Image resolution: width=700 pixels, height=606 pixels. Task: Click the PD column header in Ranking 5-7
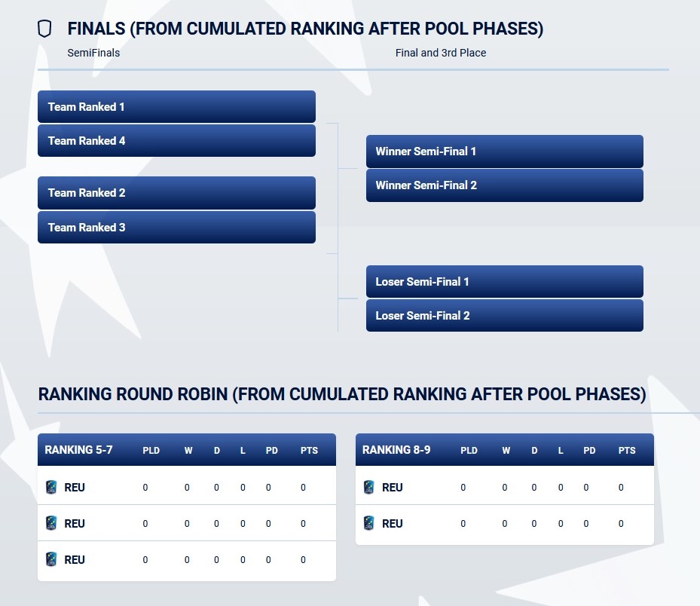pos(272,451)
